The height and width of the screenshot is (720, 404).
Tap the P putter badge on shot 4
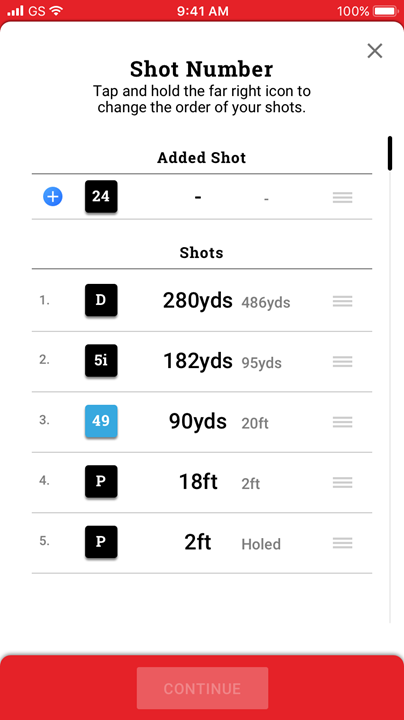point(101,481)
